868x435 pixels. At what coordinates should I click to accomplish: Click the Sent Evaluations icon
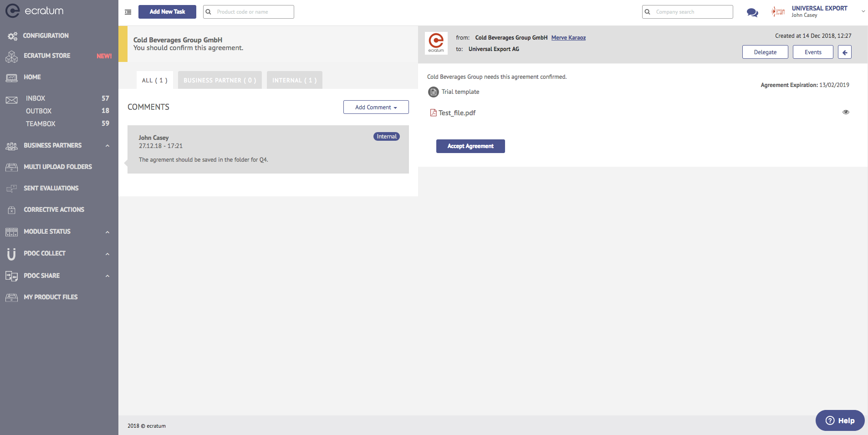click(x=12, y=189)
